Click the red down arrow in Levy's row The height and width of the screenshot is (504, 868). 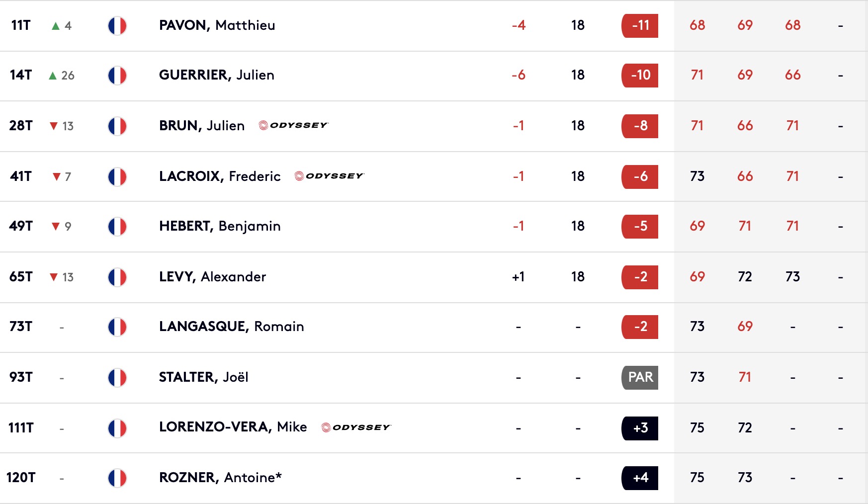[54, 277]
